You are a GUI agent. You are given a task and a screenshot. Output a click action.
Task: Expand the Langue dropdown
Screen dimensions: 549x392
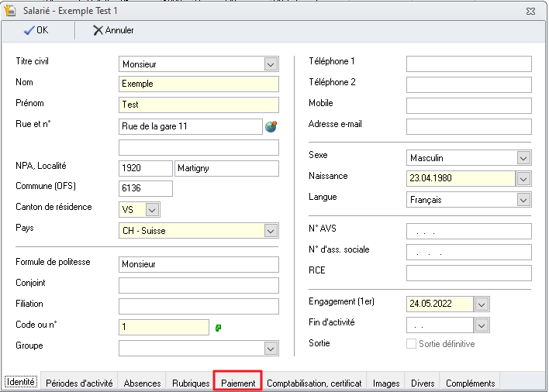(523, 200)
